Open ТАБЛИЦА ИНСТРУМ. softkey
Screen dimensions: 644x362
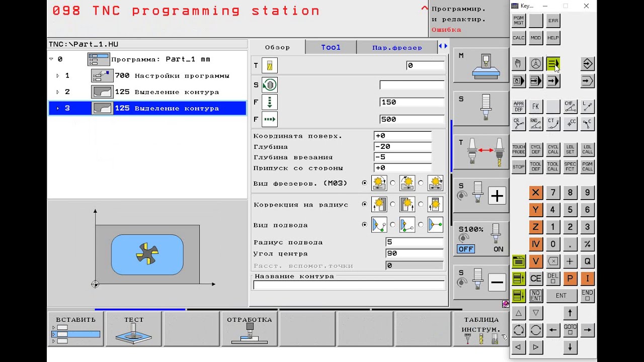(481, 329)
